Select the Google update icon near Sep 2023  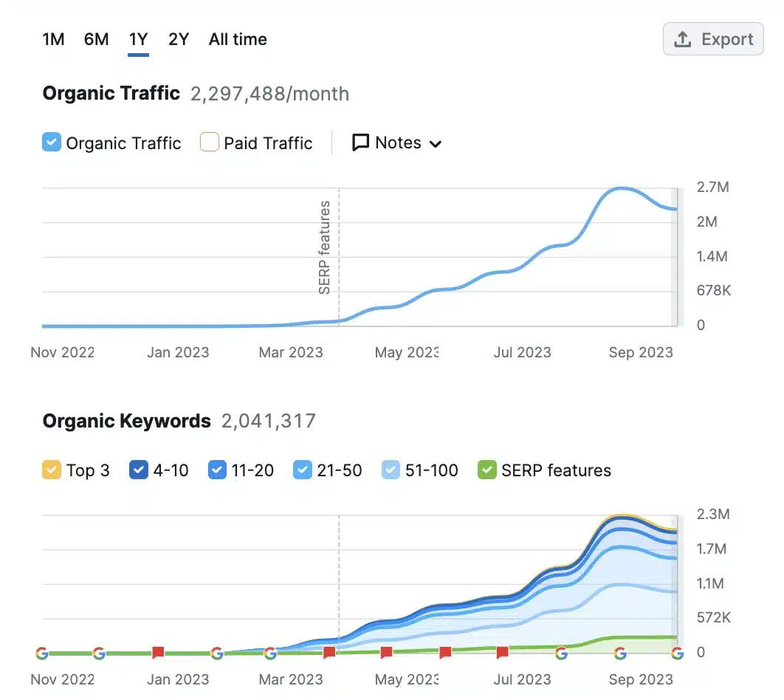coord(620,653)
